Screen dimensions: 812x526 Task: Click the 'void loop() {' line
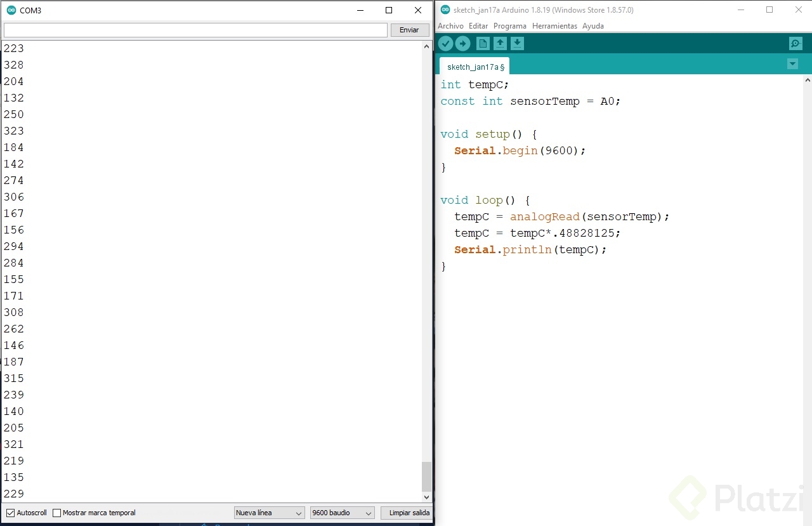click(485, 200)
